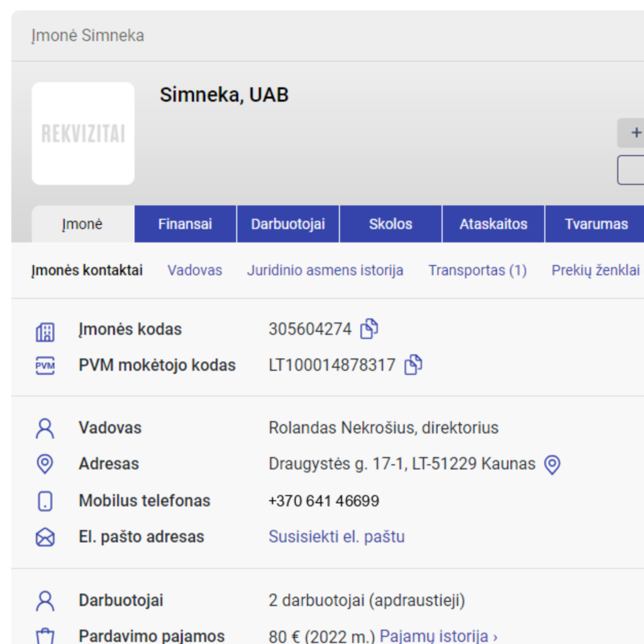Go to the Skolos tab

pos(391,224)
